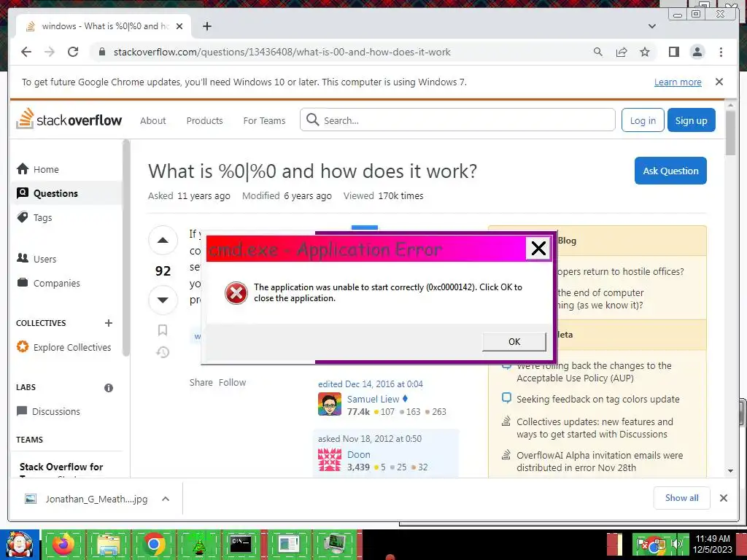Viewport: 747px width, 560px height.
Task: Focus the Stack Overflow search field
Action: 457,120
